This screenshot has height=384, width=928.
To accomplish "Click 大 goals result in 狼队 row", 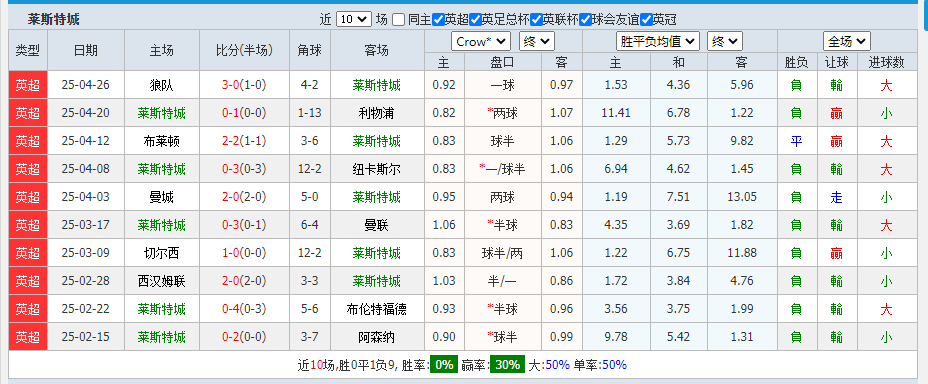I will (x=886, y=85).
